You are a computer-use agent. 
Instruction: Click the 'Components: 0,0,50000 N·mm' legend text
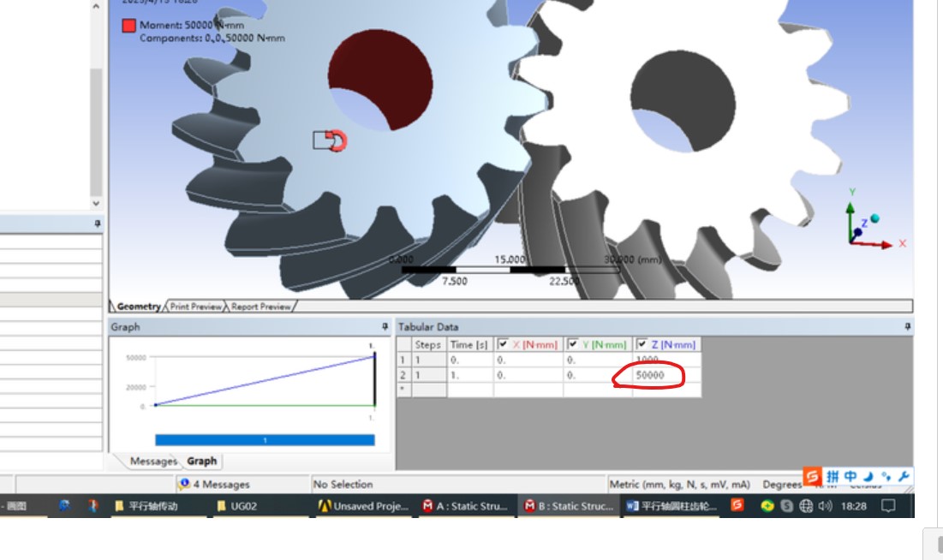212,38
